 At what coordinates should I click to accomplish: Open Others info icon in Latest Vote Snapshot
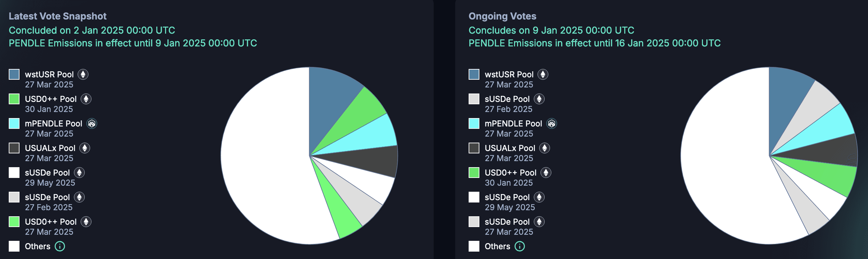[60, 246]
